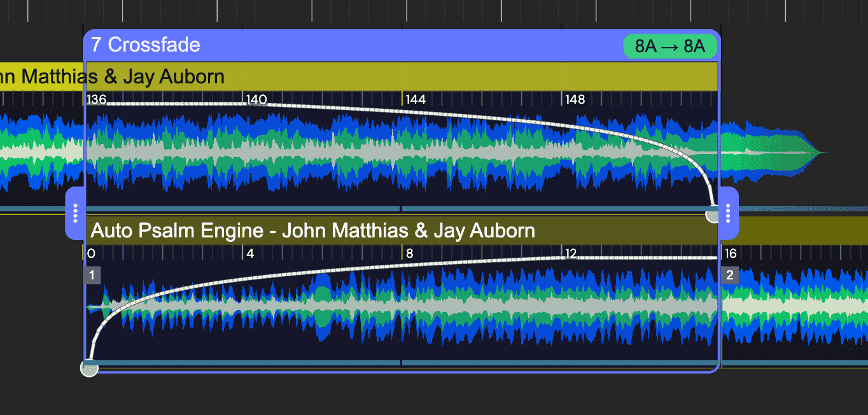Click beat marker 144 on upper track
The height and width of the screenshot is (415, 868).
pos(416,99)
